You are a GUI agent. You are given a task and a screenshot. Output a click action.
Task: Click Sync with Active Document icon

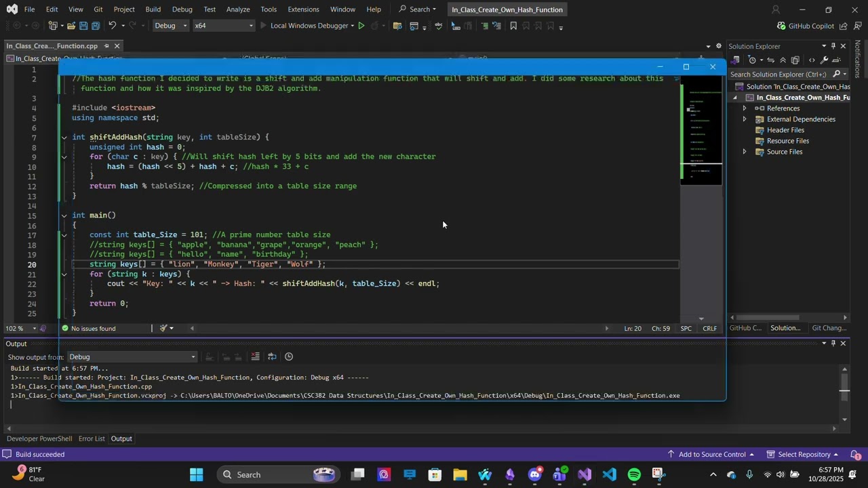[x=770, y=60]
